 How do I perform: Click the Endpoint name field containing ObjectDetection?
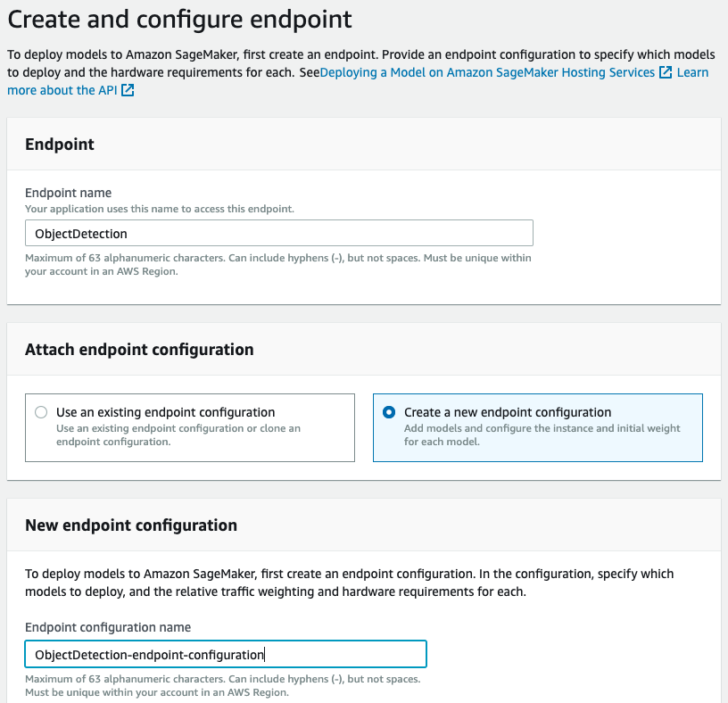click(278, 234)
